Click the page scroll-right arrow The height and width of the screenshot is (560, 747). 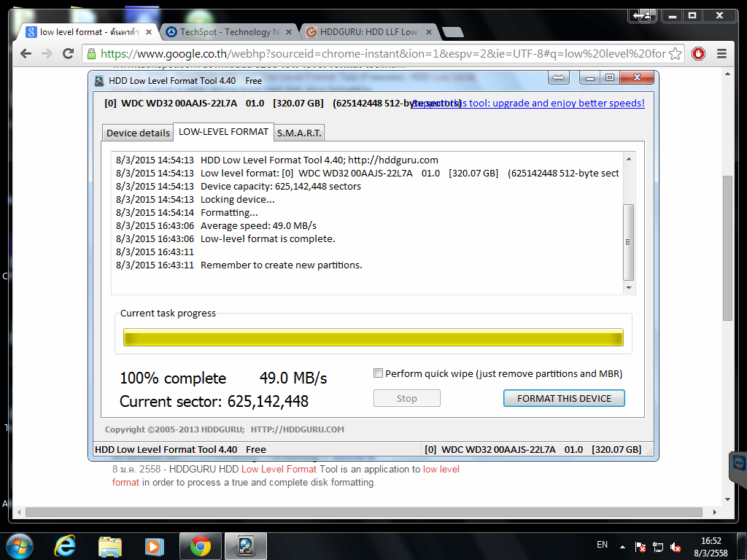coord(715,512)
